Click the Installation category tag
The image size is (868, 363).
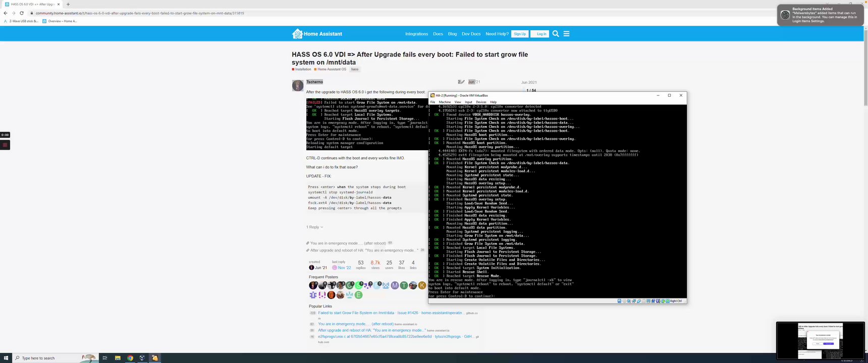tap(302, 69)
